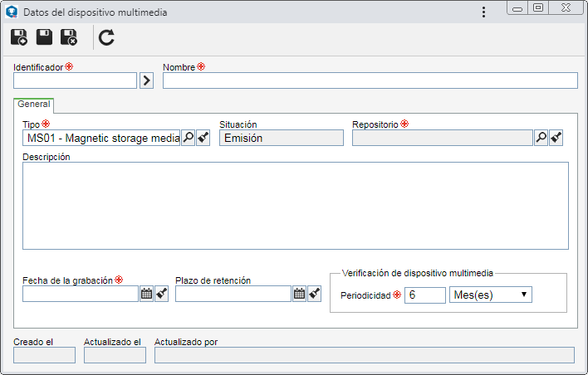Image resolution: width=588 pixels, height=375 pixels.
Task: Open calendar for Fecha de la grabación
Action: 147,294
